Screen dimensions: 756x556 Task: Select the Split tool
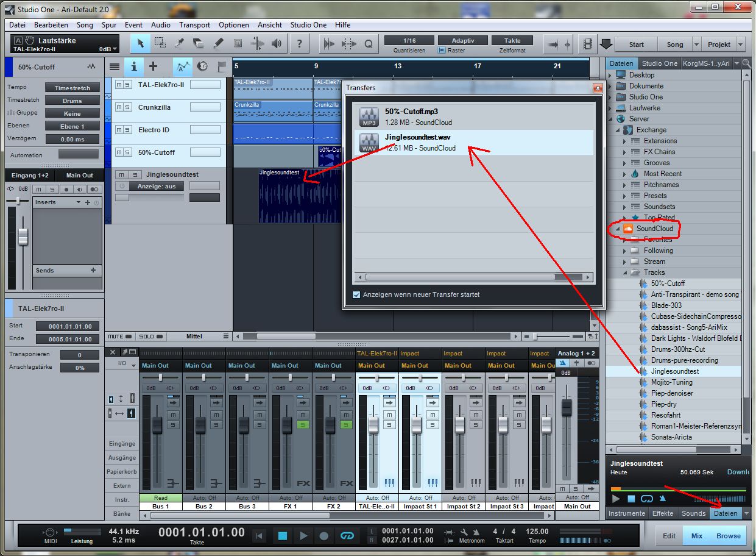[179, 44]
